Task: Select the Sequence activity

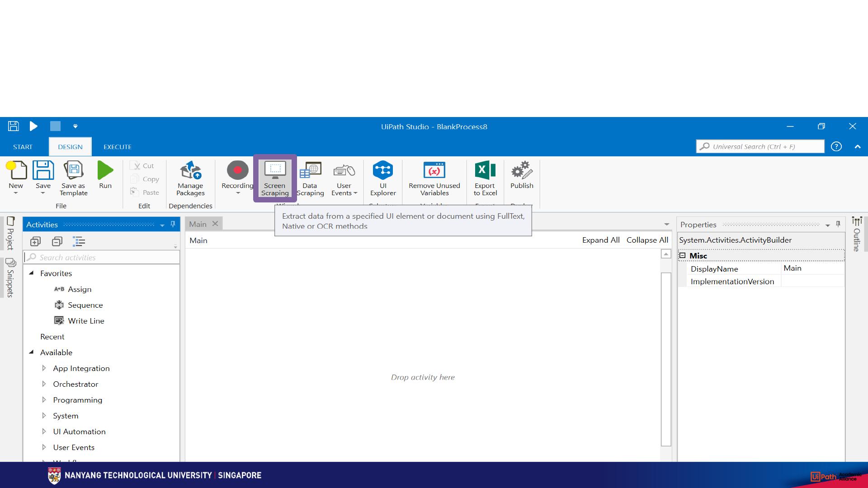Action: (79, 305)
